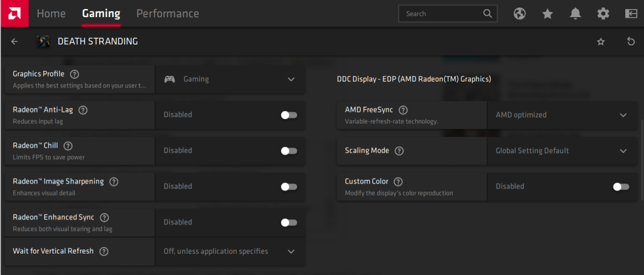The width and height of the screenshot is (644, 275).
Task: Click the sidebar panel toggle icon
Action: click(x=631, y=14)
